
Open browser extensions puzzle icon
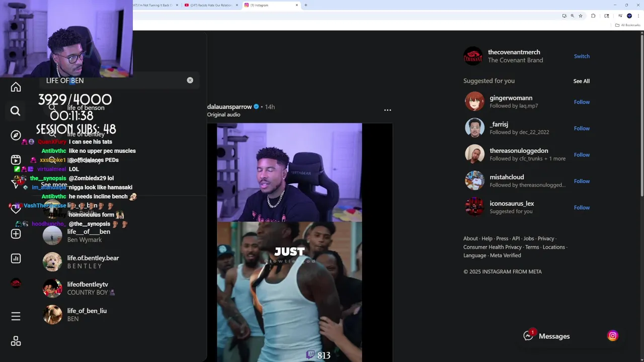(593, 16)
